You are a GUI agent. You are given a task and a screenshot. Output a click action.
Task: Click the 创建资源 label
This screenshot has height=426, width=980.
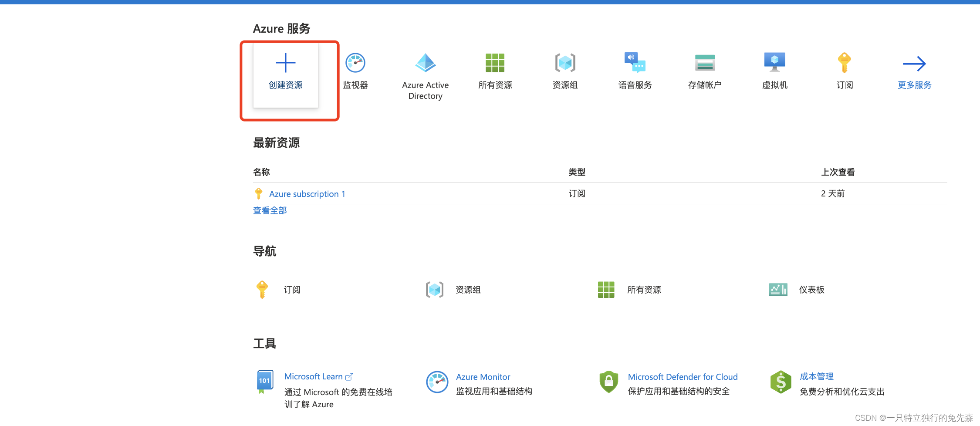[286, 85]
